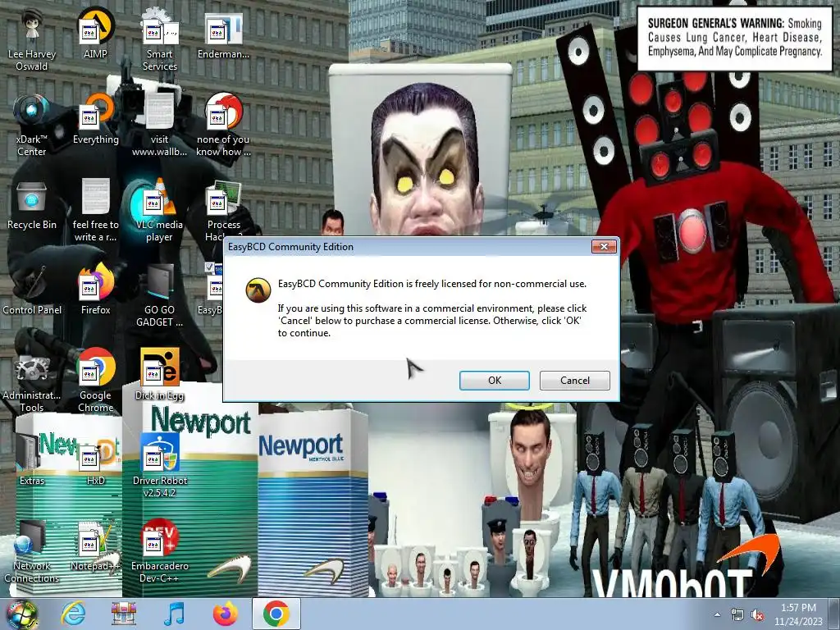Image resolution: width=840 pixels, height=630 pixels.
Task: Open the GO GO GADGET desktop icon
Action: tap(159, 296)
